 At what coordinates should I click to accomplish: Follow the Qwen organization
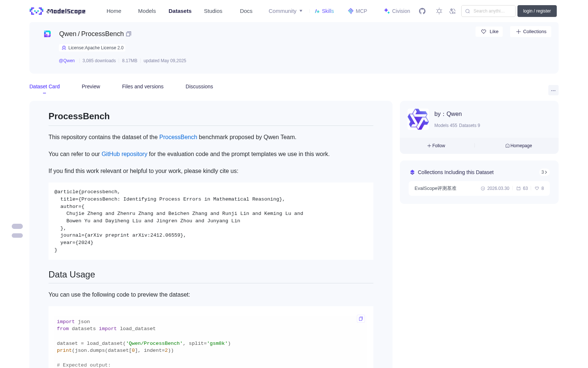(436, 146)
